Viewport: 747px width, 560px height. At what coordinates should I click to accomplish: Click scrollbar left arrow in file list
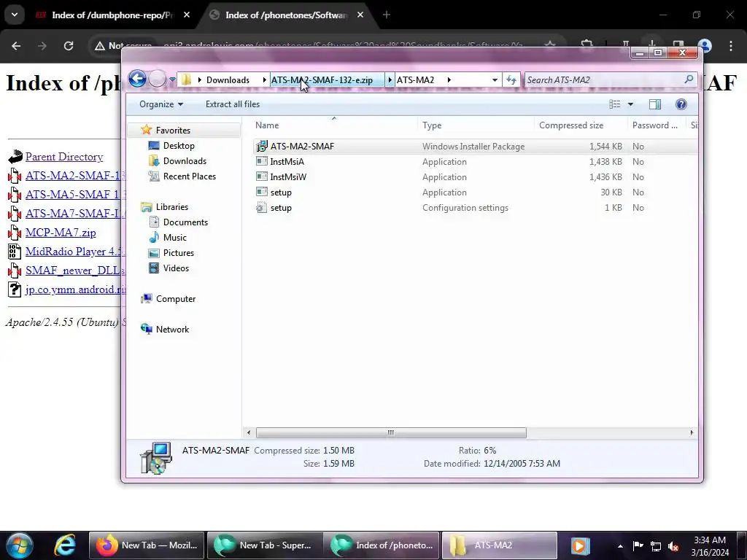249,432
